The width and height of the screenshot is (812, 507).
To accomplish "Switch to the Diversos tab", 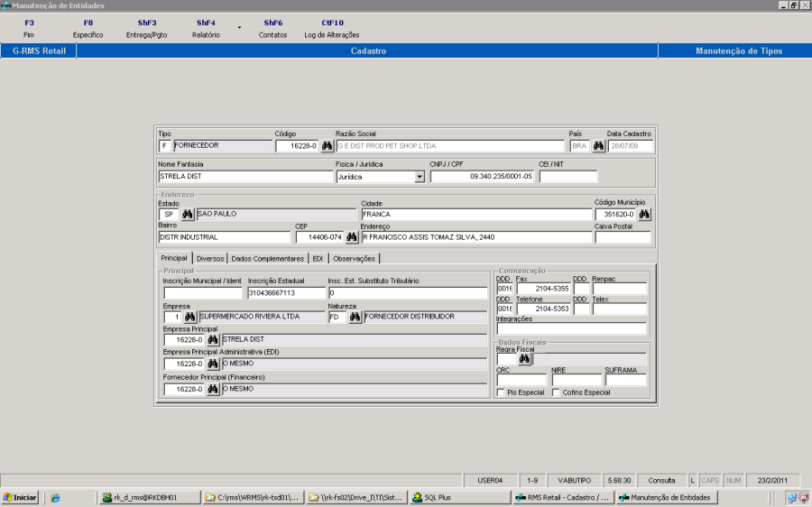I will click(209, 259).
